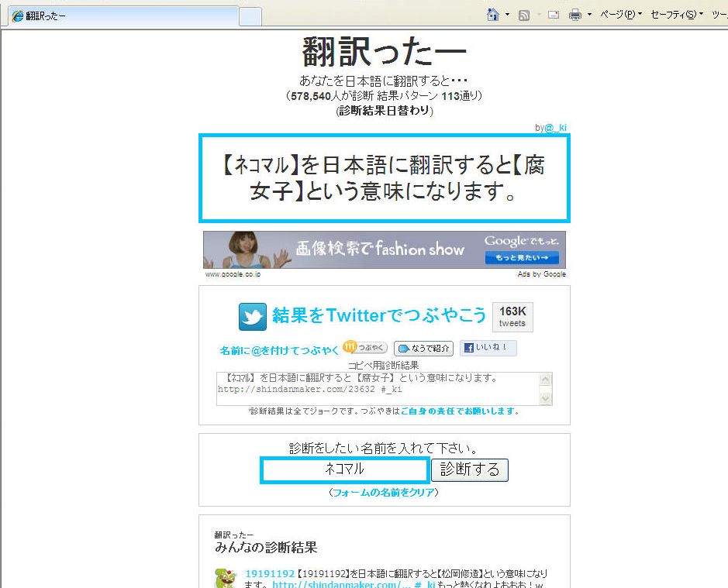The image size is (728, 588).
Task: Open the @_ki author link
Action: (556, 127)
